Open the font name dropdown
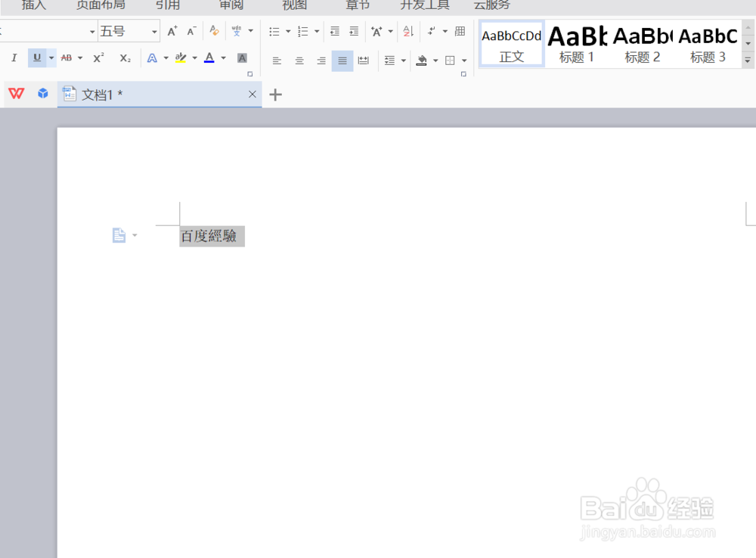 [x=92, y=32]
